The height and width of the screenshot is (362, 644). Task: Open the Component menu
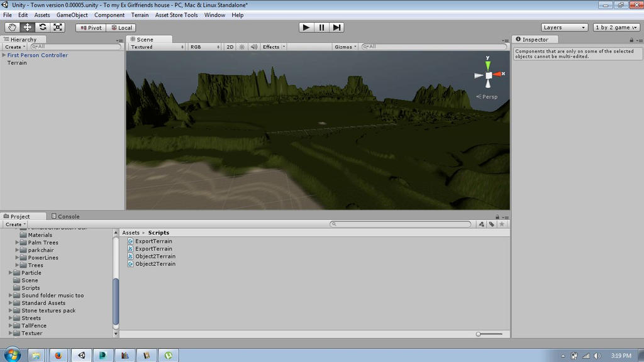(109, 15)
